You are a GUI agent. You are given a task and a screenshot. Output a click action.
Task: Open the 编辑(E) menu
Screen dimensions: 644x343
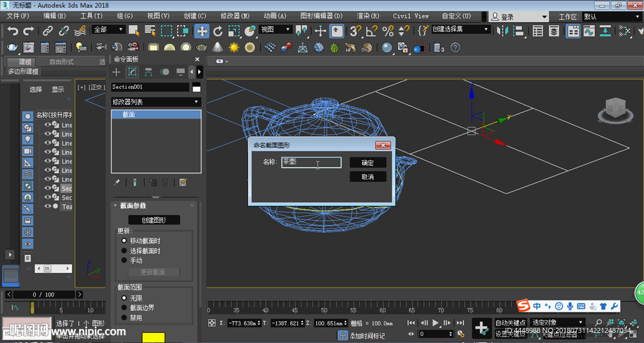55,16
